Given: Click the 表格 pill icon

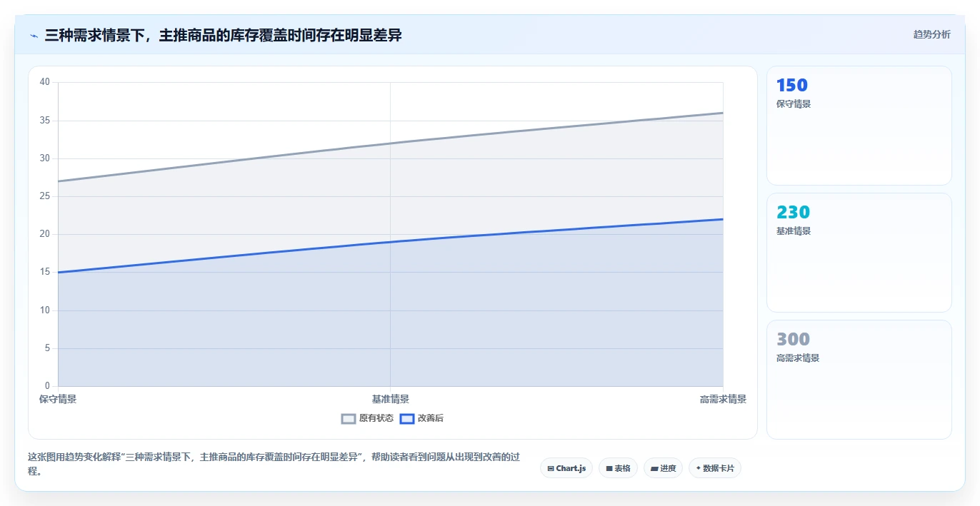Looking at the screenshot, I should tap(609, 469).
